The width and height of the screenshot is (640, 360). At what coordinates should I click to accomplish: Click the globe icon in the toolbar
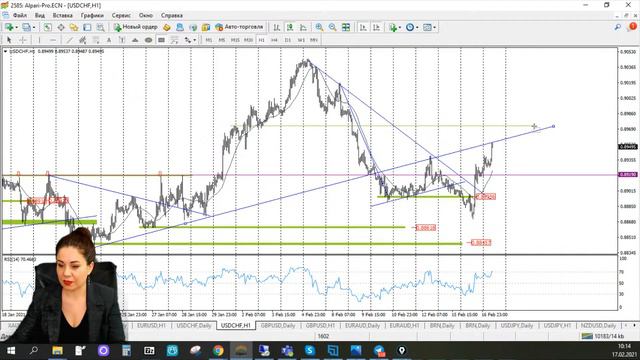click(193, 27)
